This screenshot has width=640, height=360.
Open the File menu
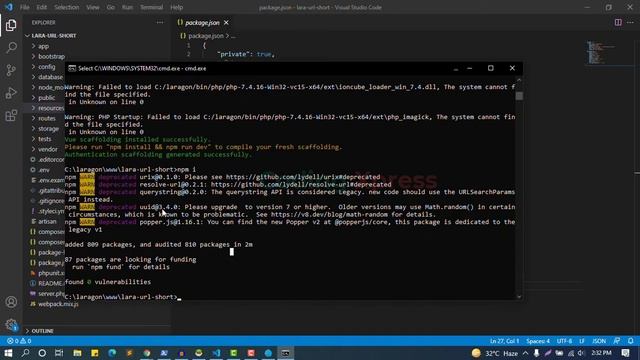[24, 7]
